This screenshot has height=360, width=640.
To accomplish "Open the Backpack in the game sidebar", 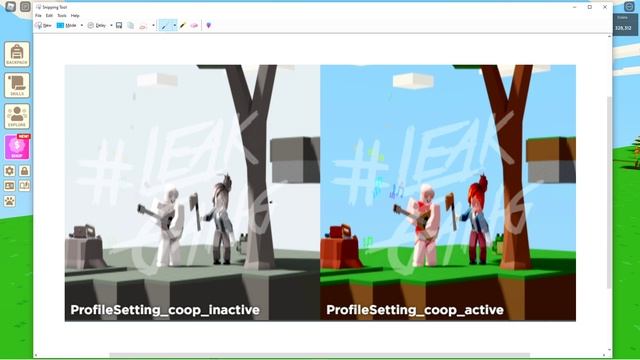I will tap(17, 54).
